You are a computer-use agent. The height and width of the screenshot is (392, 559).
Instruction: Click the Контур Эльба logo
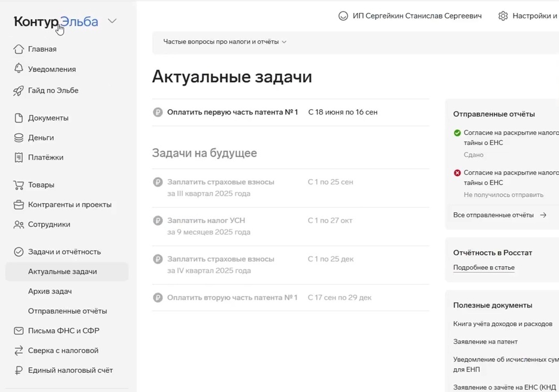tap(56, 21)
